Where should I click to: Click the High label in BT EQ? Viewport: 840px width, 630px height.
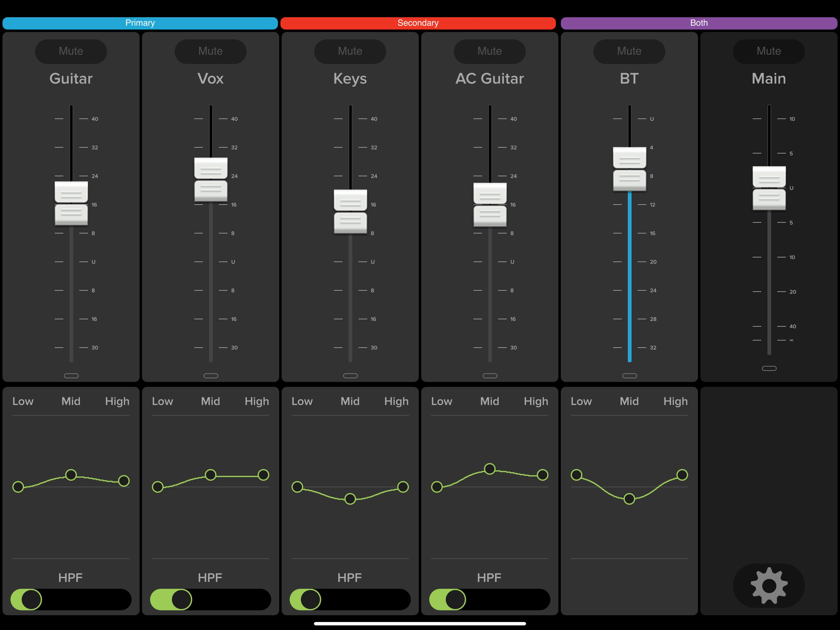[676, 402]
